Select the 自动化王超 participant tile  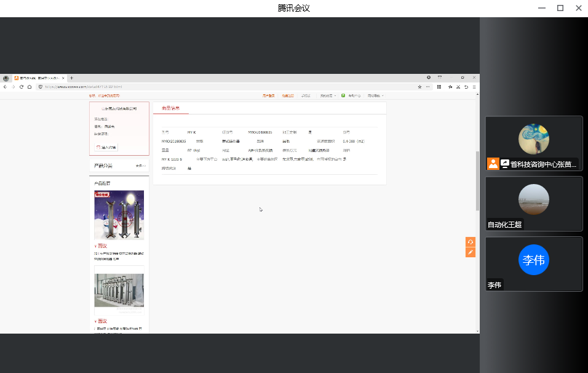tap(534, 203)
